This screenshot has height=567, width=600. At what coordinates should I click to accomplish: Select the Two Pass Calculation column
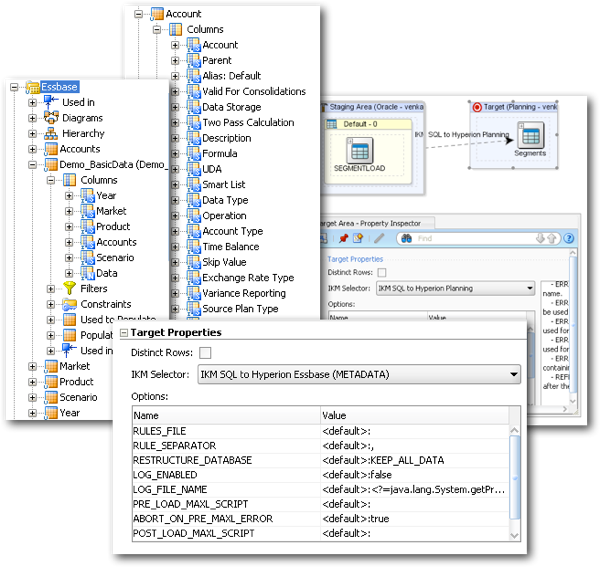248,122
